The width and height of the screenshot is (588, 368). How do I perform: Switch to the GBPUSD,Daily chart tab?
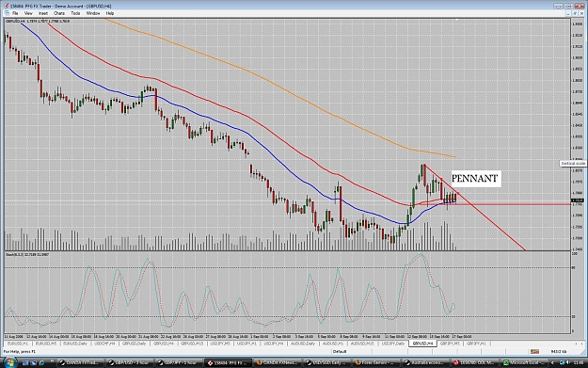tap(135, 344)
